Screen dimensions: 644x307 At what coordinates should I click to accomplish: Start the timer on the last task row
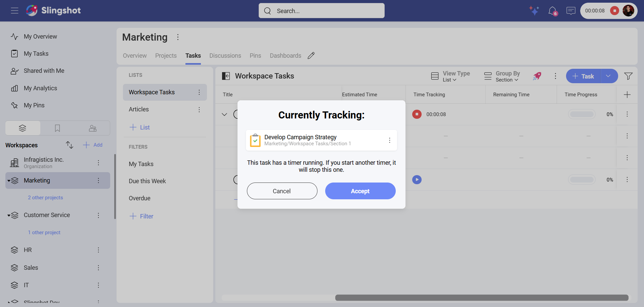(417, 180)
